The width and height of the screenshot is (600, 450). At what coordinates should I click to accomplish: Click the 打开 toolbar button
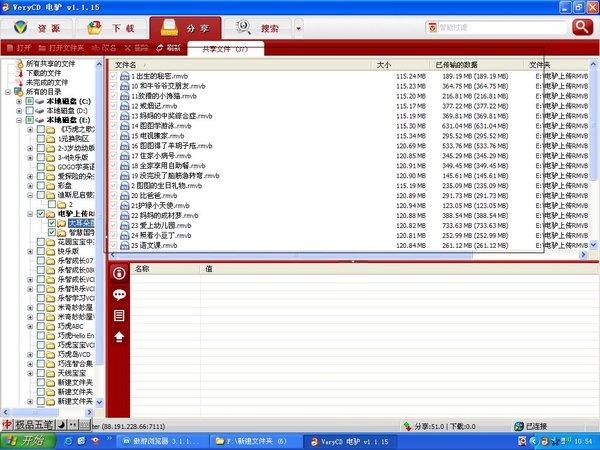pyautogui.click(x=19, y=48)
